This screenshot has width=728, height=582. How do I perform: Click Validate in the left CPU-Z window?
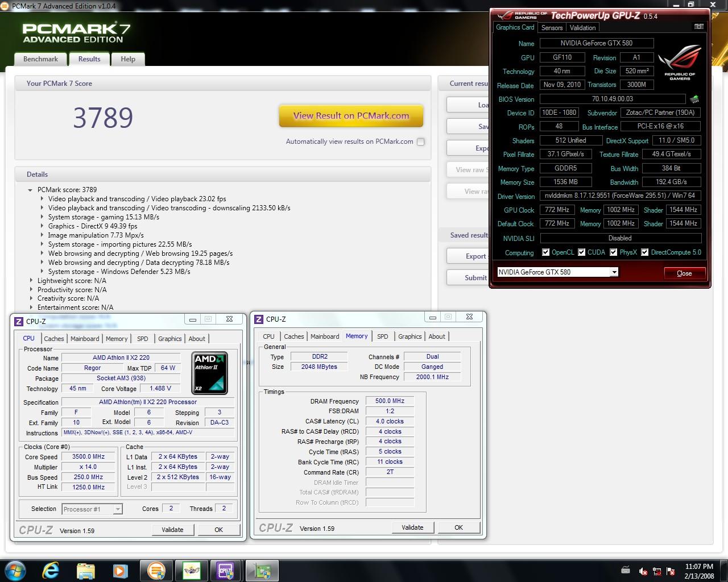pyautogui.click(x=172, y=530)
